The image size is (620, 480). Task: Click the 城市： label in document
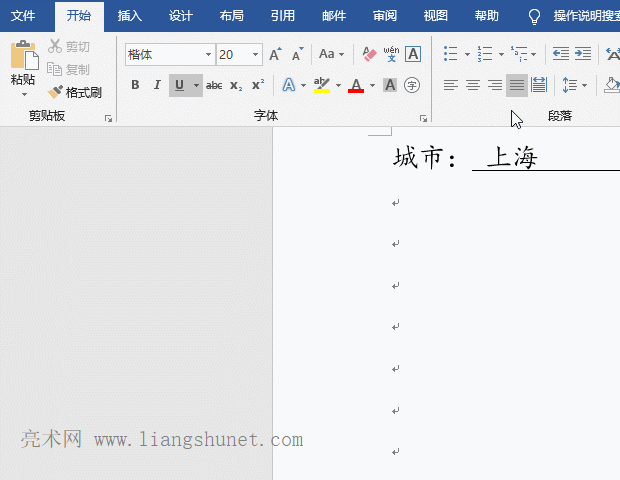(425, 157)
